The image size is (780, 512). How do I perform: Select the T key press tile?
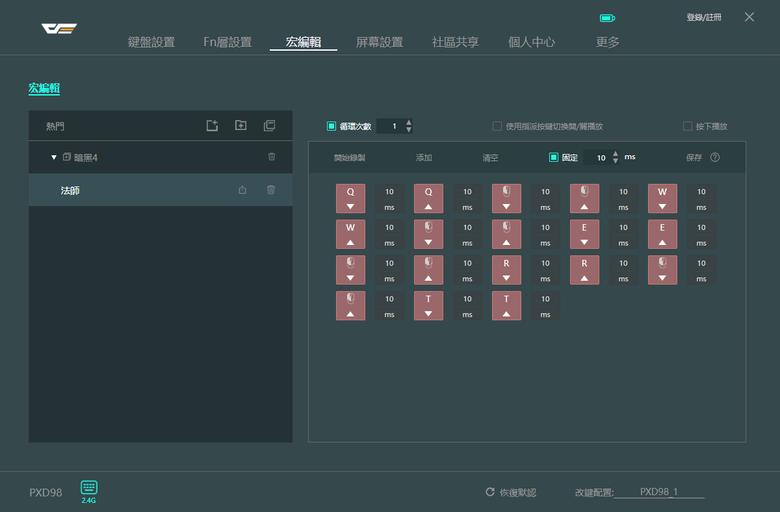428,306
